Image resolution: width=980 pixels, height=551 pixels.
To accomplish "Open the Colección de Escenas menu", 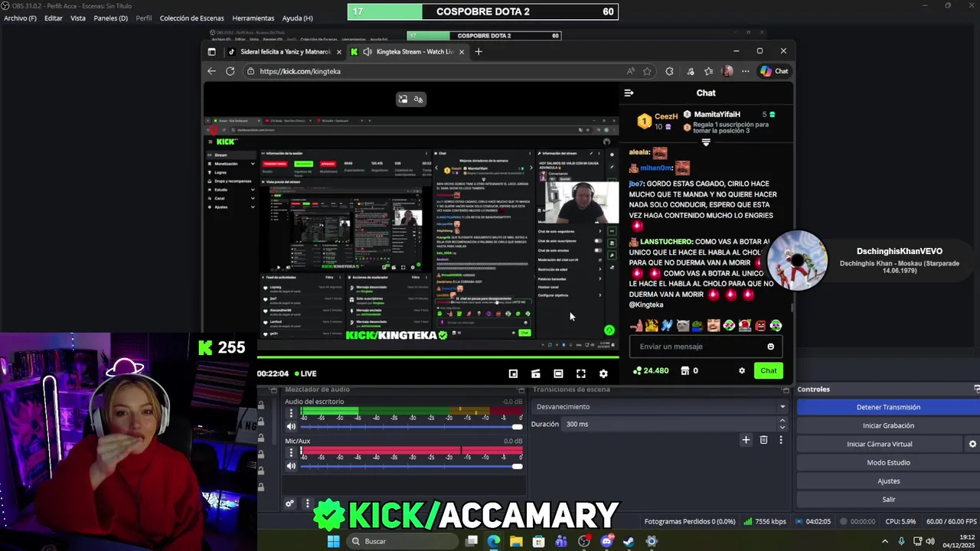I will coord(192,18).
